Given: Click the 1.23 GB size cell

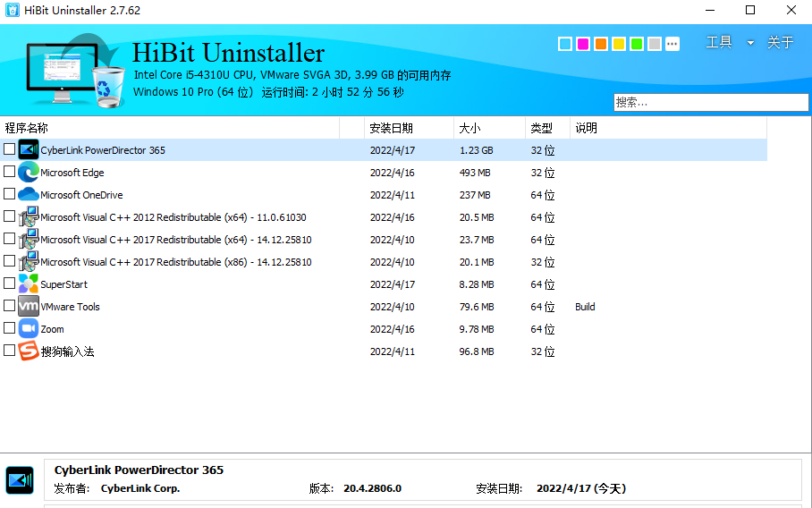Looking at the screenshot, I should [476, 150].
